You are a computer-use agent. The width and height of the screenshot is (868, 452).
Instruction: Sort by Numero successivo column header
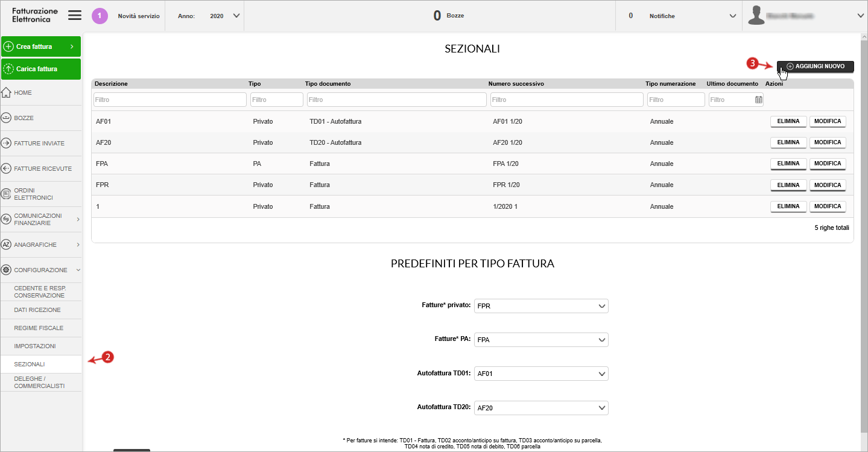(x=516, y=84)
